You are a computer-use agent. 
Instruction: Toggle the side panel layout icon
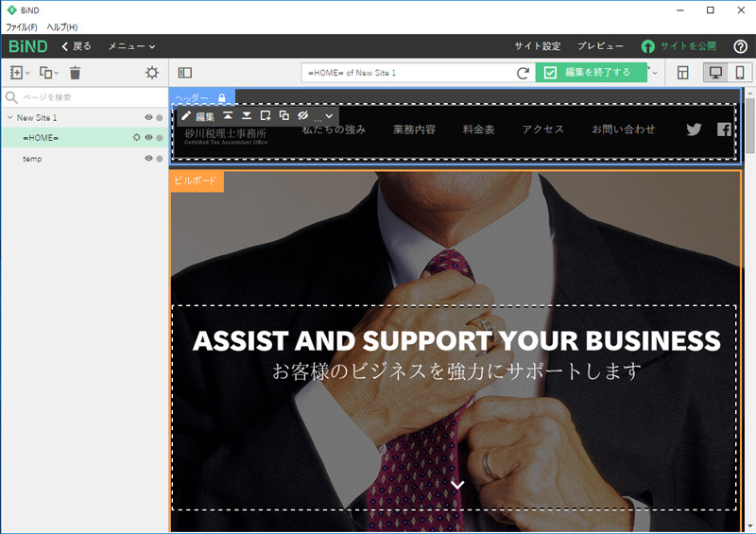pos(184,73)
